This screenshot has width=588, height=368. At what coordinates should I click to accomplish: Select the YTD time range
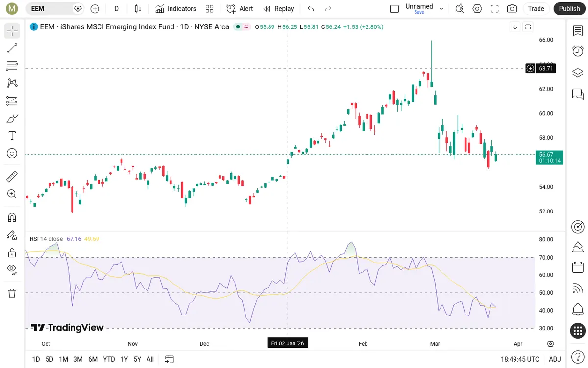coord(109,359)
